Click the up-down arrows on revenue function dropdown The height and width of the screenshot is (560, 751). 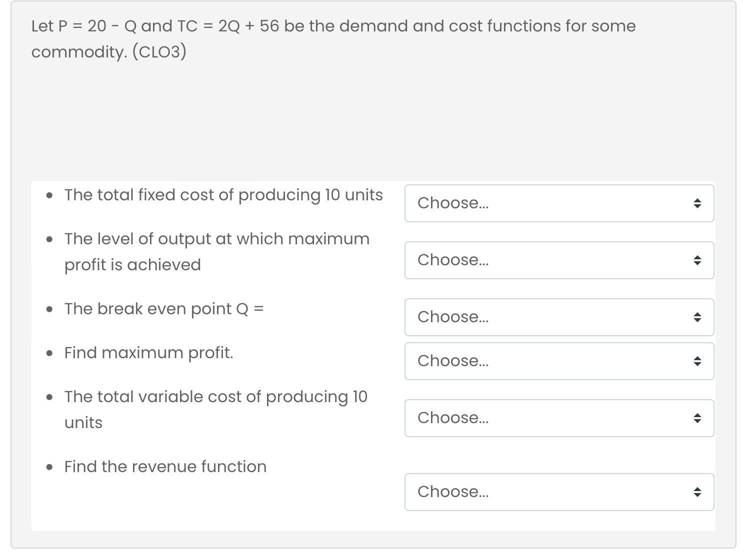697,492
